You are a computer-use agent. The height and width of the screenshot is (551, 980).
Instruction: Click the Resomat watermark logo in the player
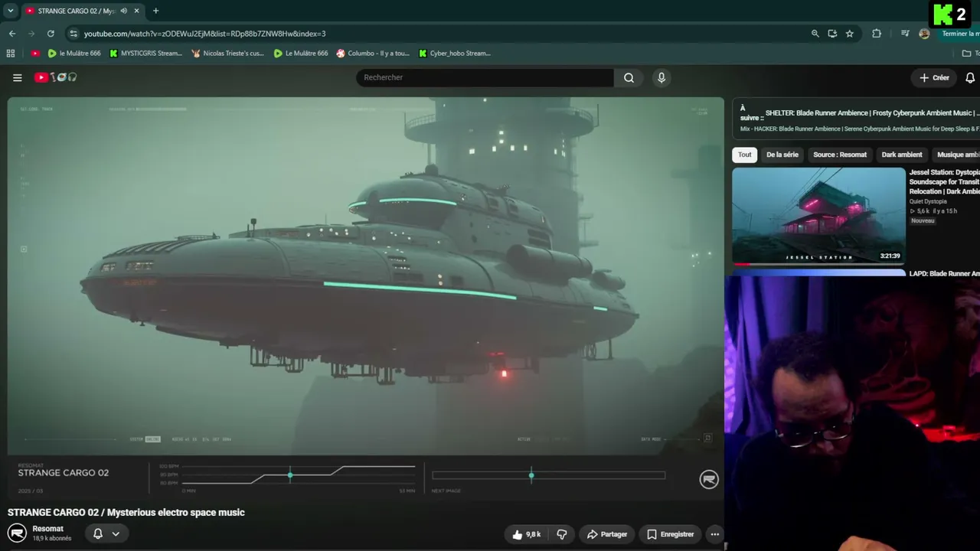(709, 479)
